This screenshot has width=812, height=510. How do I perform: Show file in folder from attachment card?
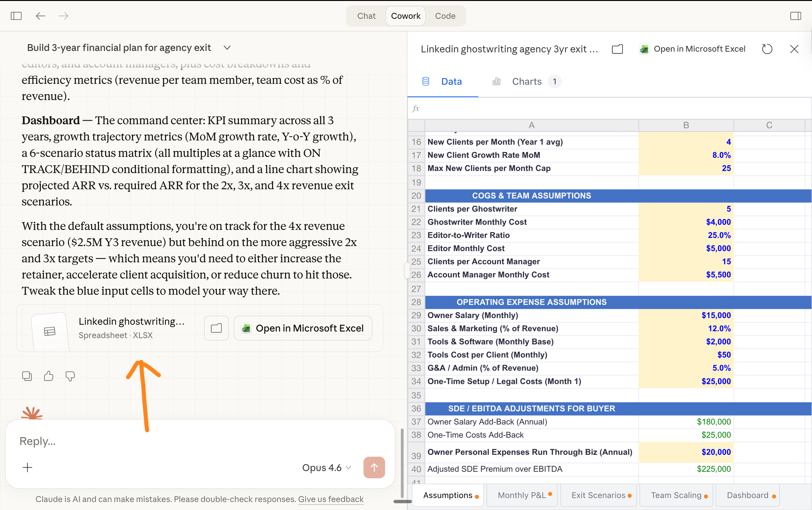[216, 328]
